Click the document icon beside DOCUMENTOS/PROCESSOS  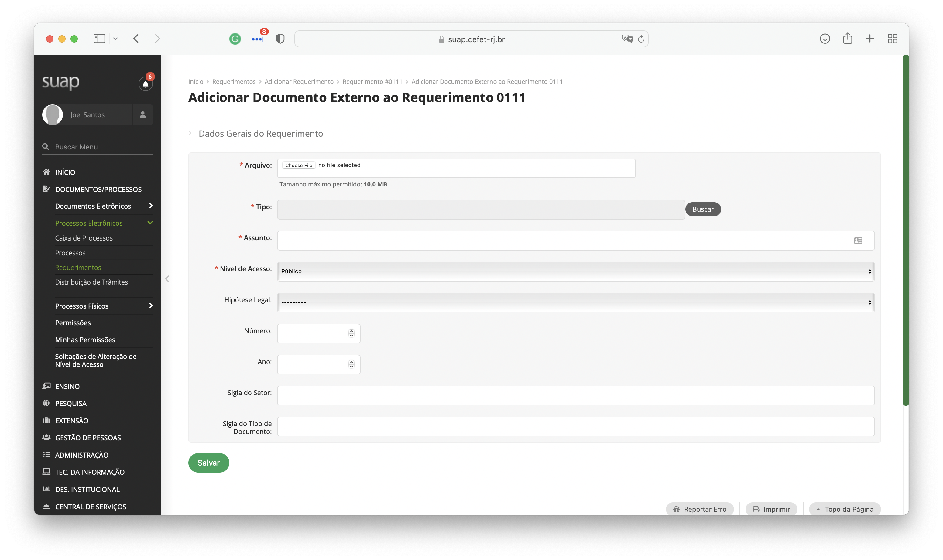[46, 189]
